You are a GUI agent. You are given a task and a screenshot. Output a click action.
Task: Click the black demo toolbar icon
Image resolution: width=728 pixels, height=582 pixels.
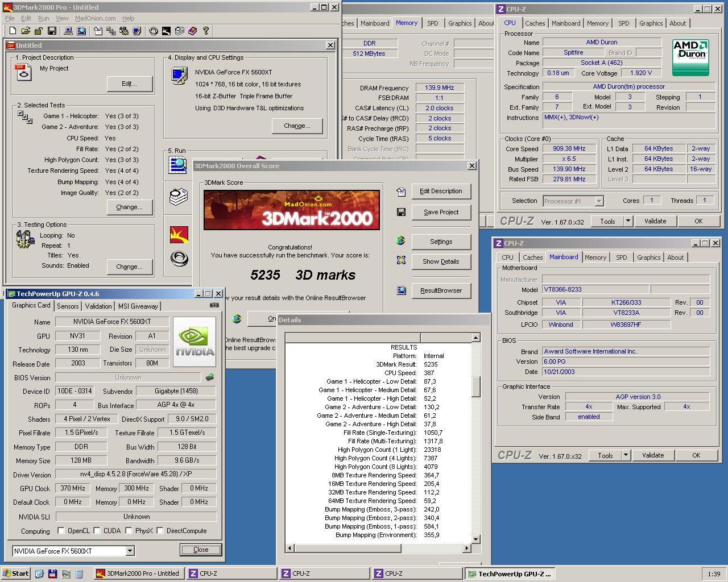pos(166,31)
